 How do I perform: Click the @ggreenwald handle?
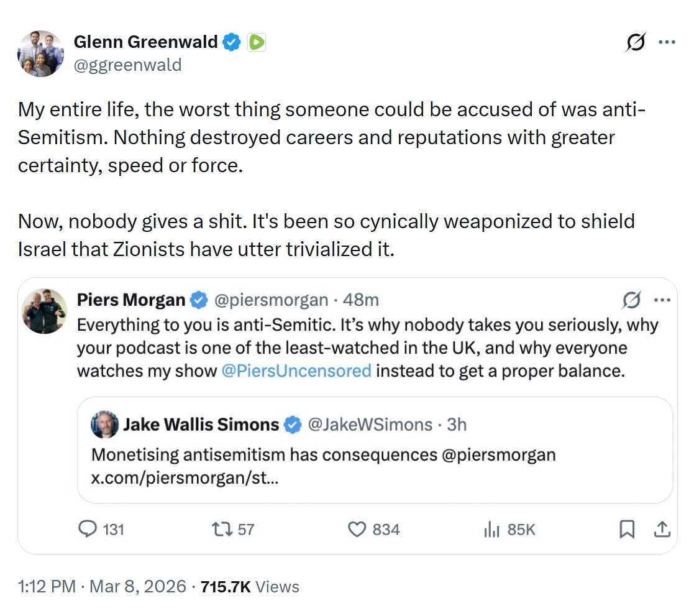tap(127, 64)
